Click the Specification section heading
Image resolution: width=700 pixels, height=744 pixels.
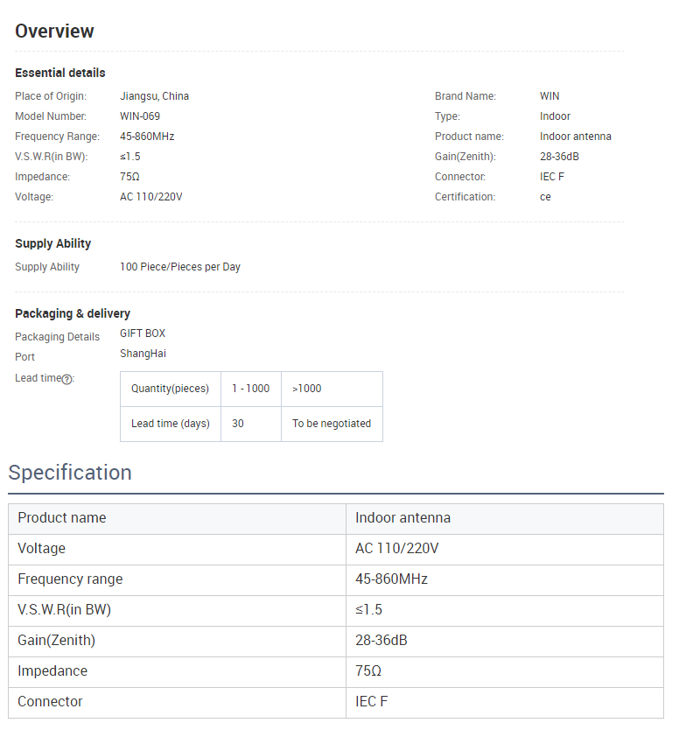point(70,473)
